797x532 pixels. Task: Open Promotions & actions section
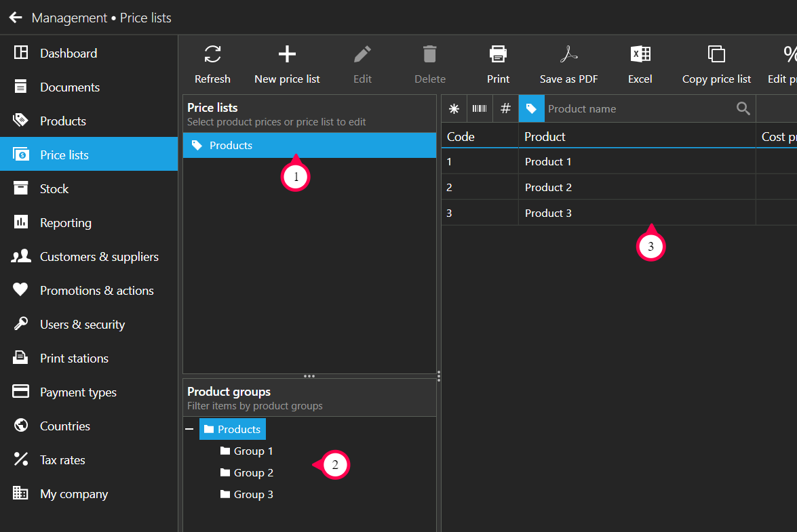tap(89, 290)
